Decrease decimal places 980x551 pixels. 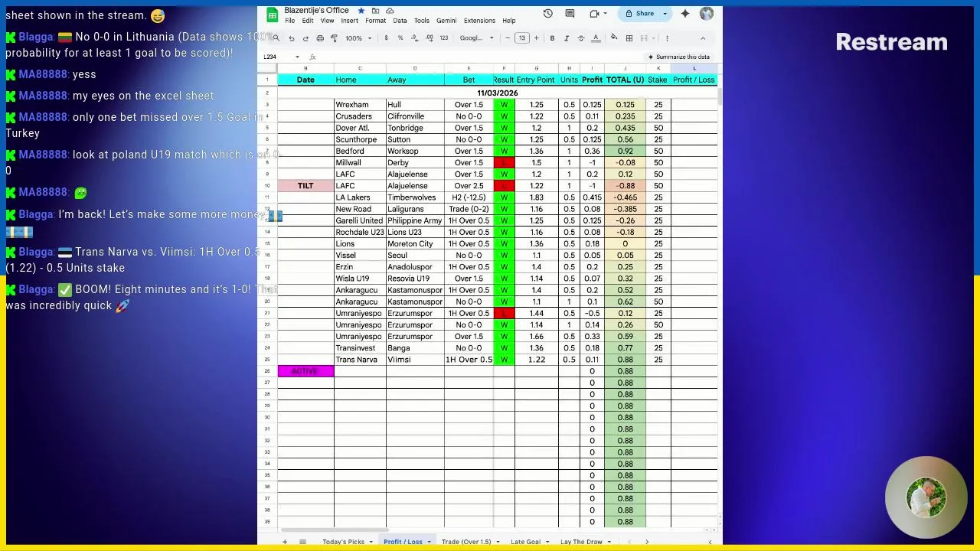pos(414,38)
